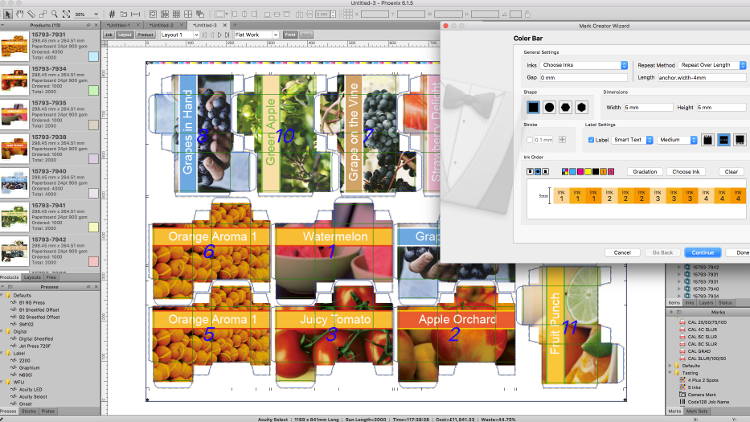This screenshot has height=422, width=750.
Task: Select the 4 Plus 2 Spots mark
Action: [699, 380]
